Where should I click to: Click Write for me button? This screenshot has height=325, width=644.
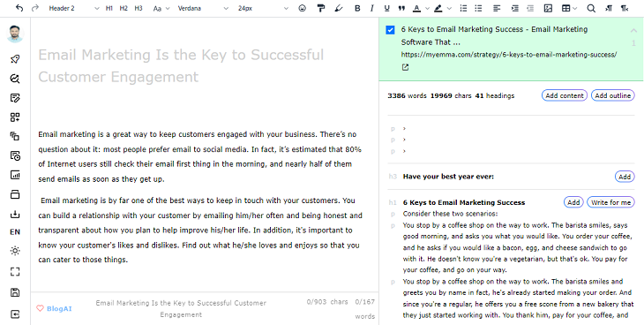click(x=610, y=202)
